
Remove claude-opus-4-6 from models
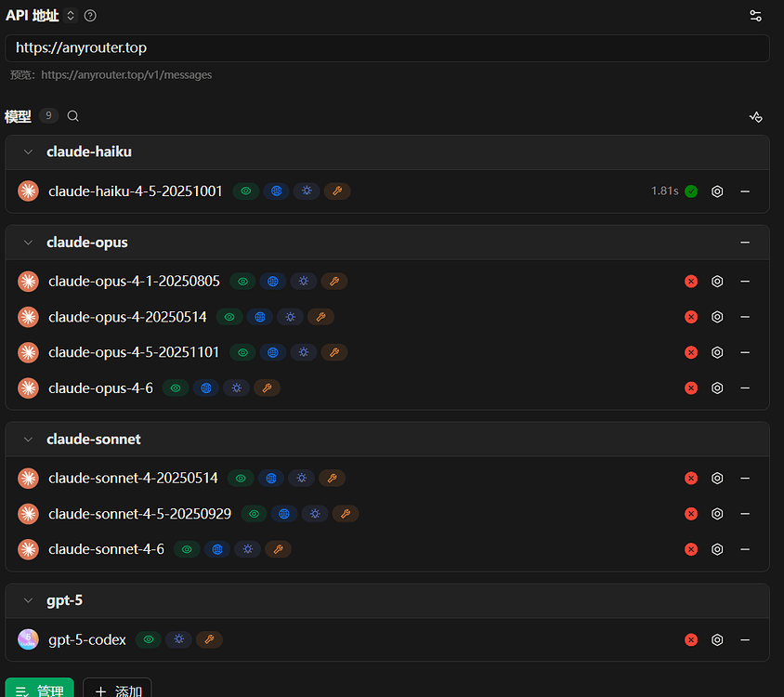click(745, 388)
